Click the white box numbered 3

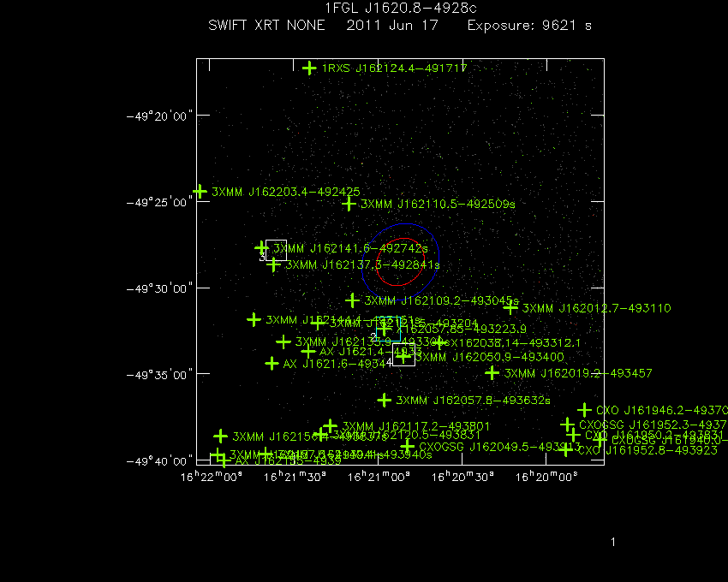coord(277,250)
